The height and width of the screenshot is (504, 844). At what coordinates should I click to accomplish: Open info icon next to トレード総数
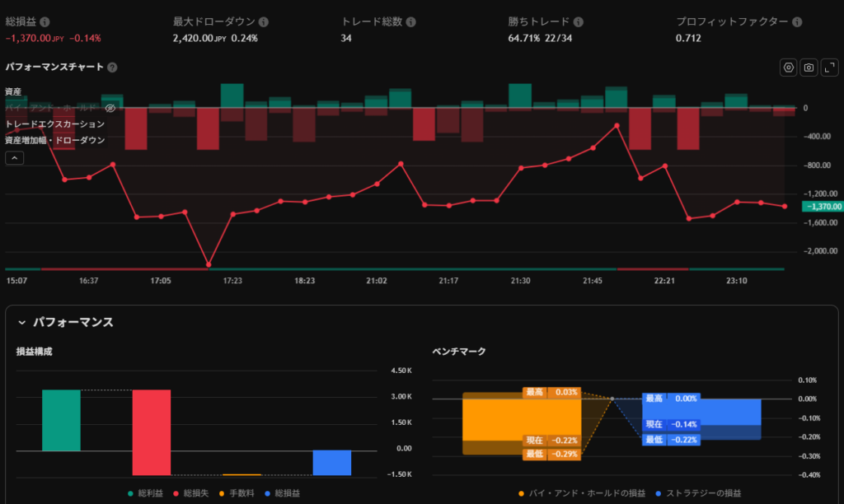(x=410, y=22)
